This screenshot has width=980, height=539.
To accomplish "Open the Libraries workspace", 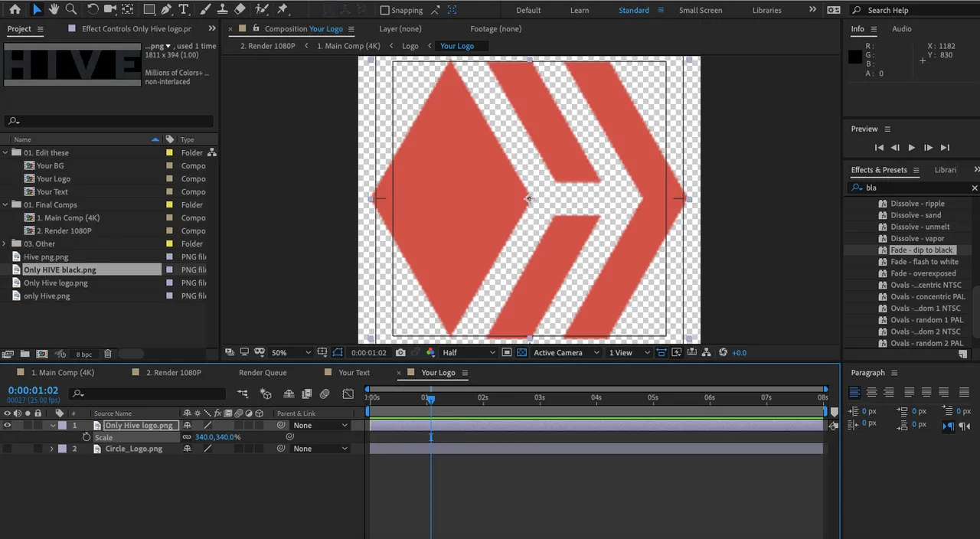I will coord(766,10).
